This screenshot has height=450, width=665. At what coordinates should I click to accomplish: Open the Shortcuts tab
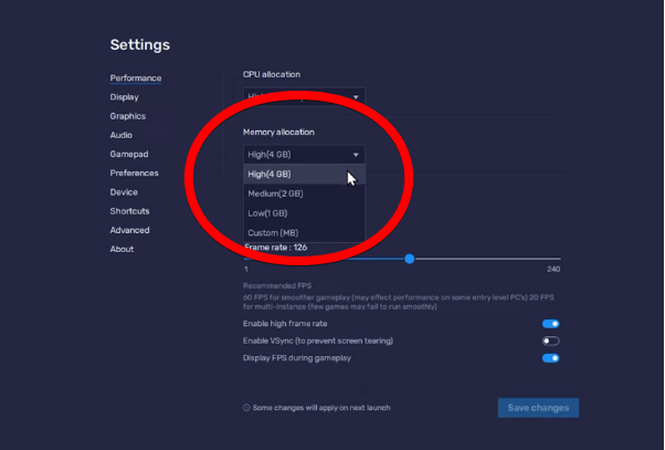point(129,211)
